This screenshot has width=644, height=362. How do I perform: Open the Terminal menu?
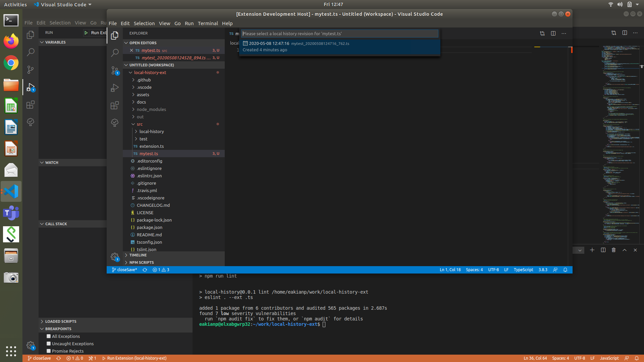pyautogui.click(x=208, y=23)
